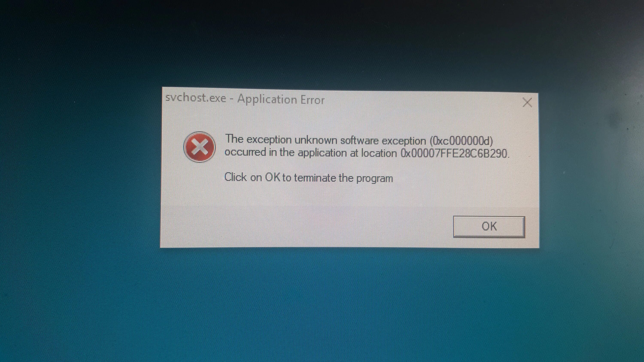Dismiss the application error notification

point(489,225)
